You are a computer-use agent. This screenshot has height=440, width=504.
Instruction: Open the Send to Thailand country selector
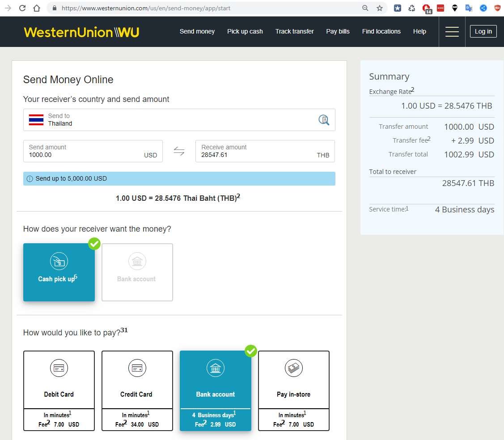coord(179,120)
